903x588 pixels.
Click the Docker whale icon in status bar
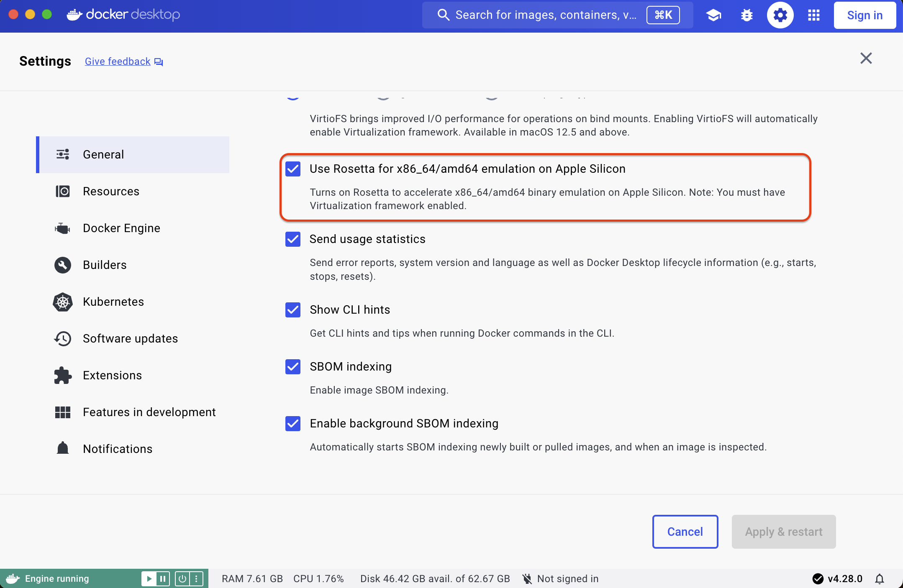[13, 578]
